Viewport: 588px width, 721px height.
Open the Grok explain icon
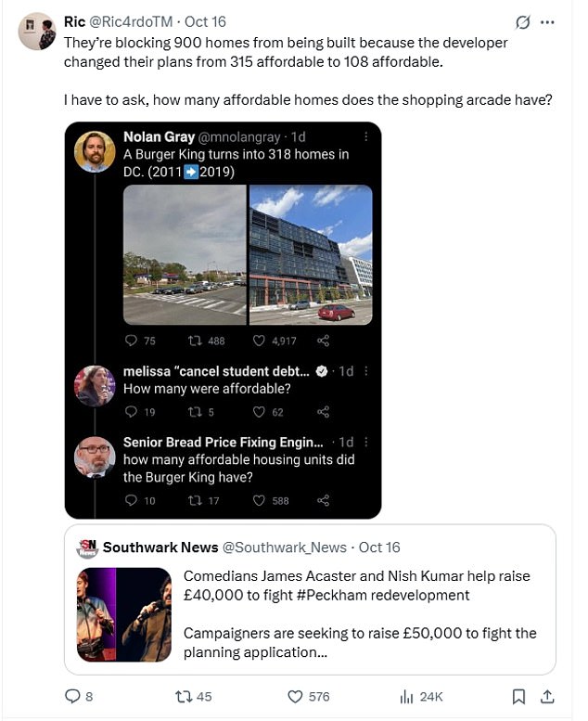pos(522,22)
